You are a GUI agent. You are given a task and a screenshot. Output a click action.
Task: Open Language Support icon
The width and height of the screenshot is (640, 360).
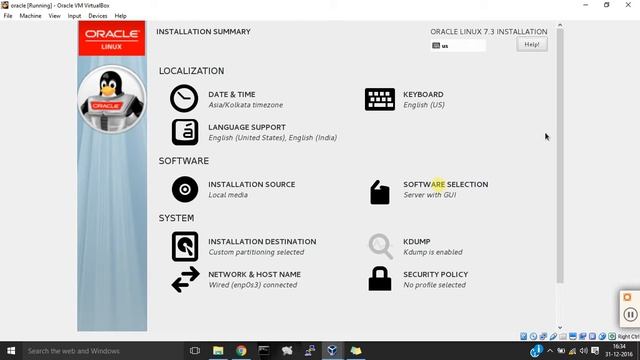click(x=185, y=132)
